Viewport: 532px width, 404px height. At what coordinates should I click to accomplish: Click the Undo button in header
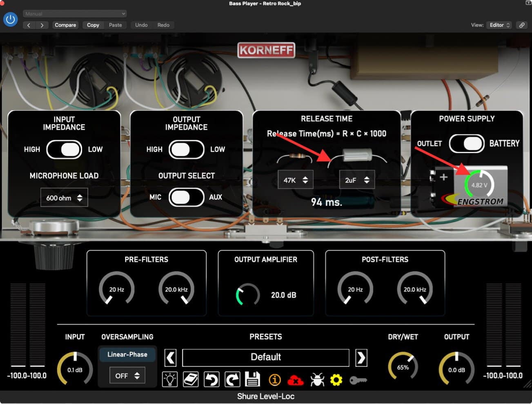point(141,25)
